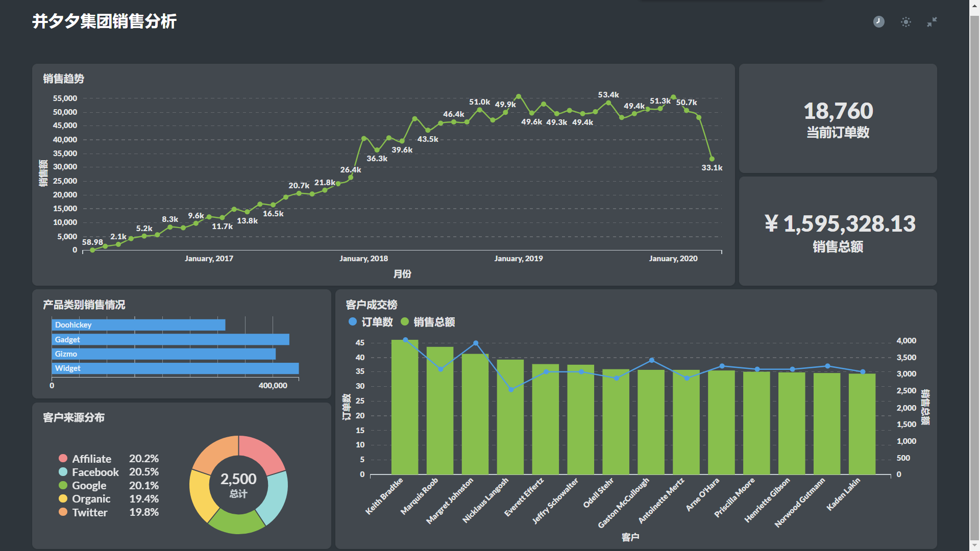Click the 58.98 first trend data point
Viewport: 980px width, 551px height.
pyautogui.click(x=92, y=250)
